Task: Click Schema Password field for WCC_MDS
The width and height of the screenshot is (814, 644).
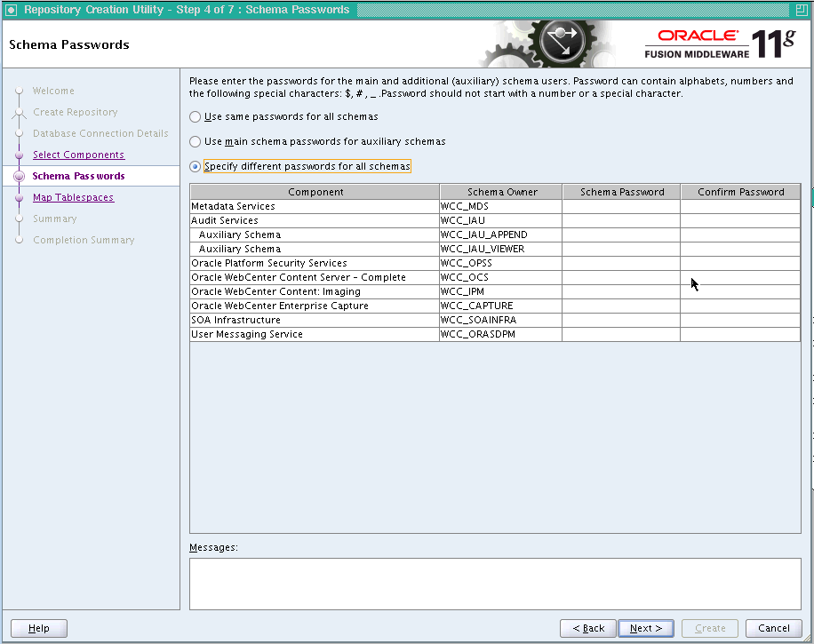Action: [621, 207]
